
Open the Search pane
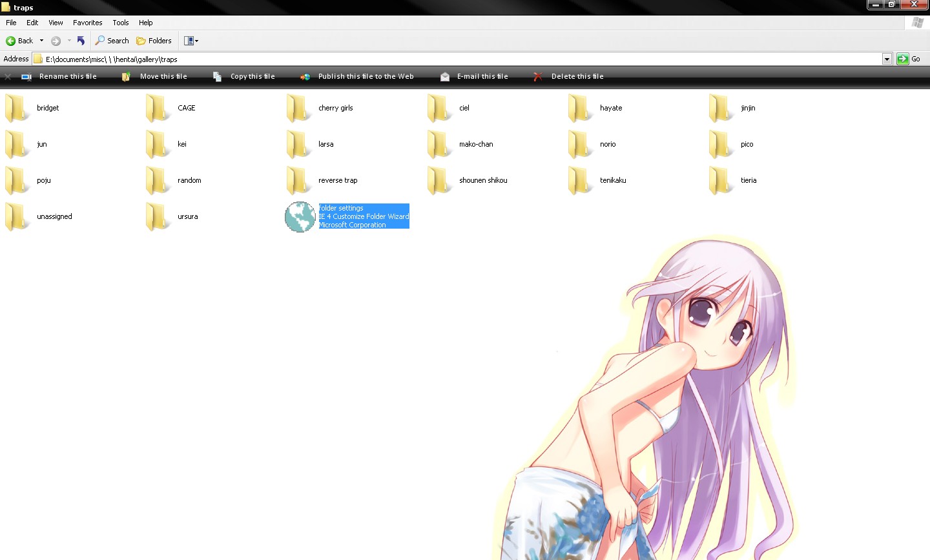pyautogui.click(x=112, y=41)
